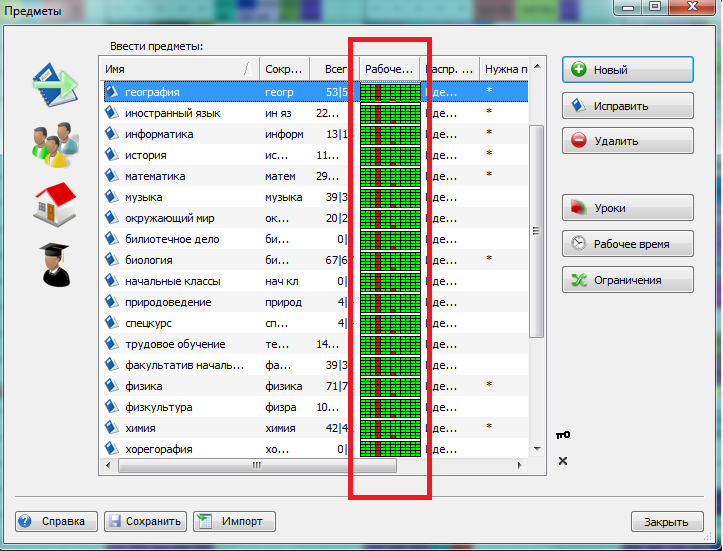The image size is (723, 551).
Task: Click the Рабочее... column header
Action: pyautogui.click(x=389, y=69)
